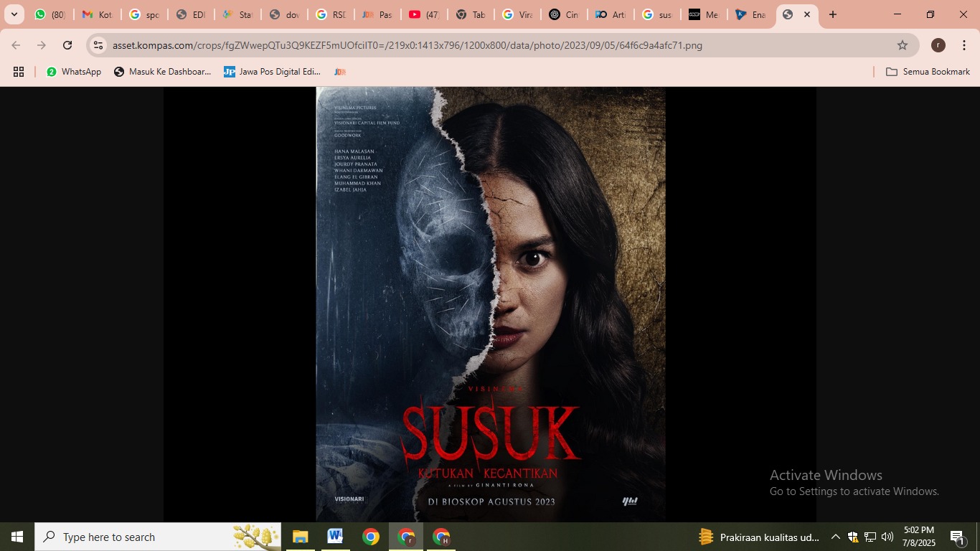The width and height of the screenshot is (980, 551).
Task: Open the notification center icon
Action: pyautogui.click(x=957, y=537)
